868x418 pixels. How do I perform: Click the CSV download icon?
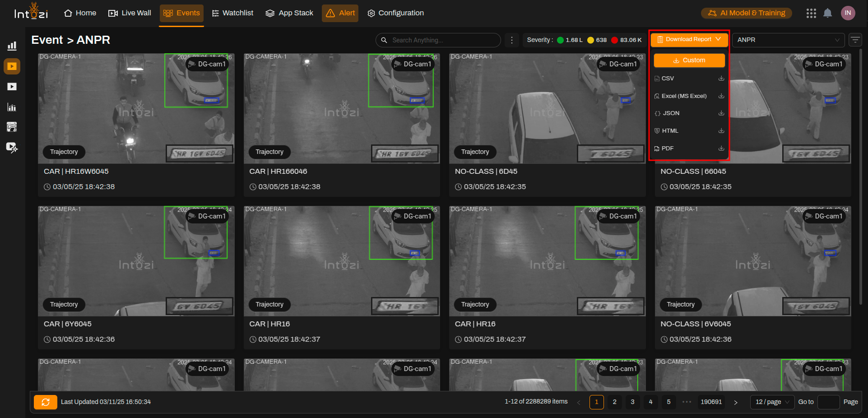point(721,79)
